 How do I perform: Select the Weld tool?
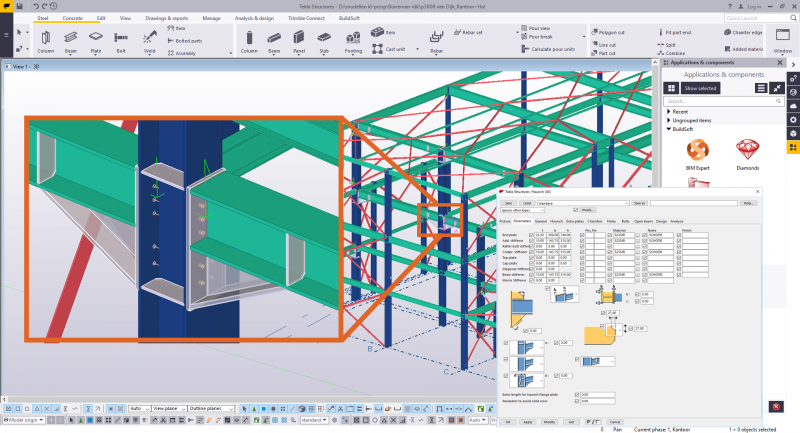coord(149,42)
